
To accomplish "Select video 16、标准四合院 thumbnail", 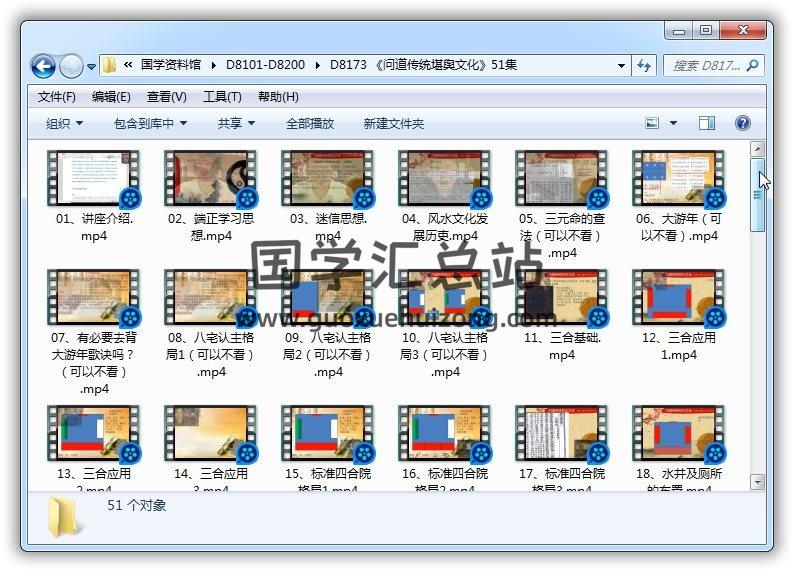I will click(x=445, y=433).
